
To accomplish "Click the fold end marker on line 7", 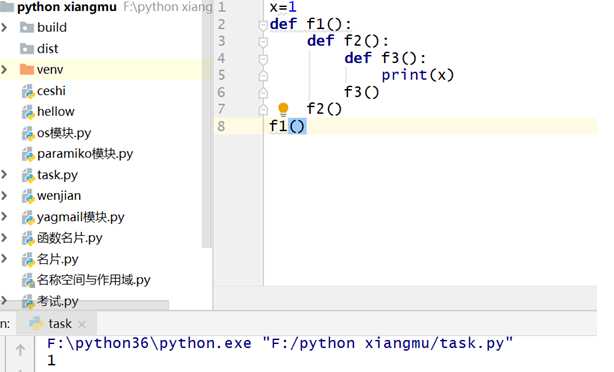I will tap(263, 109).
